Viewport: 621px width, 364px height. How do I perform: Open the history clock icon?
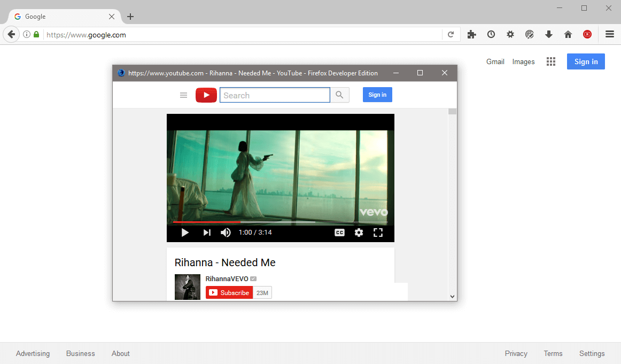pos(491,34)
